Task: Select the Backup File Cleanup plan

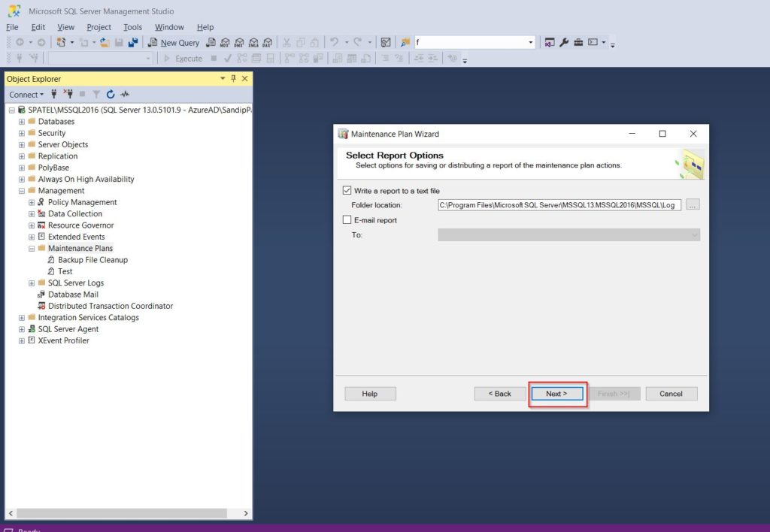Action: pyautogui.click(x=92, y=260)
